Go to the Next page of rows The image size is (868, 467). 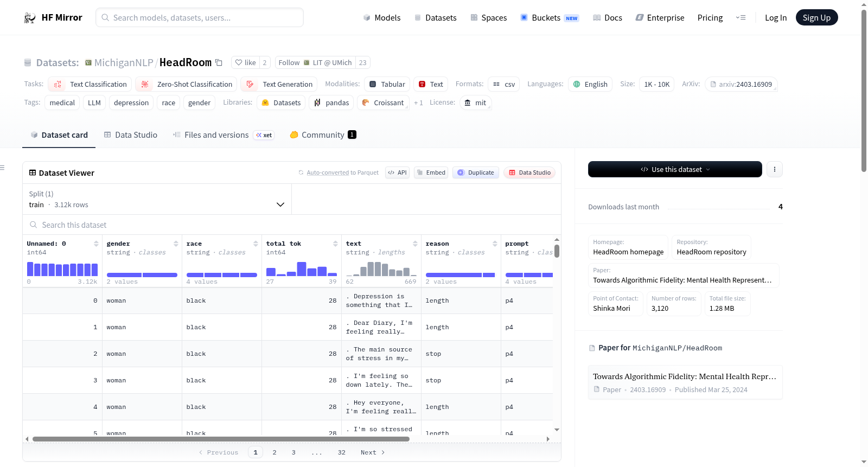point(373,452)
